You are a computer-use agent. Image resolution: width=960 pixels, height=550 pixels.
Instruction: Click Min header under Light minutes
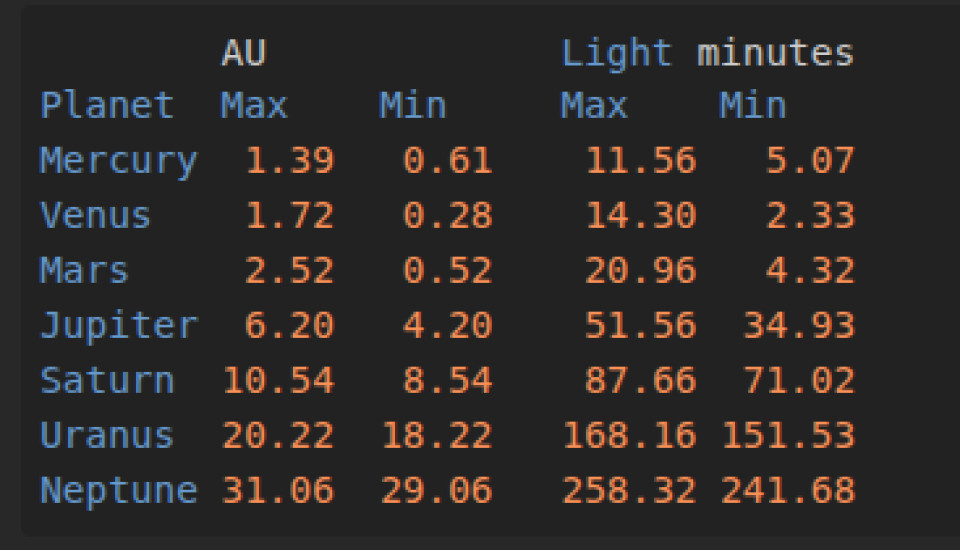pos(752,106)
